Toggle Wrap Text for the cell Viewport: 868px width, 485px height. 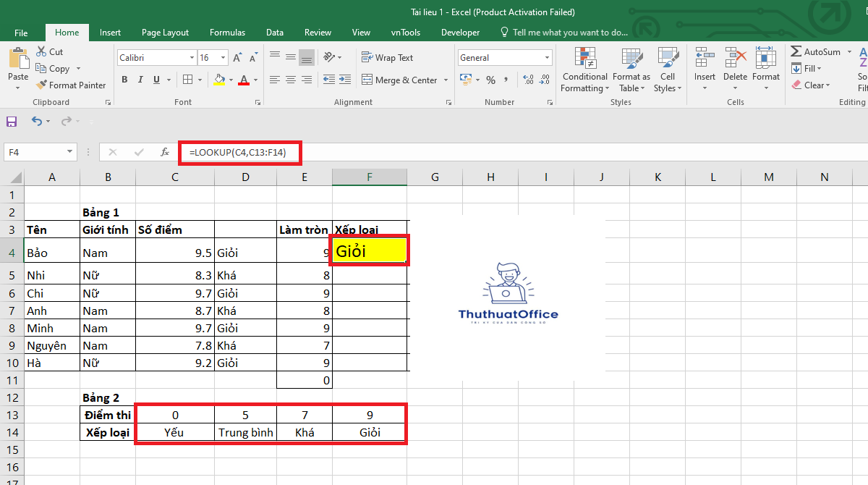[388, 58]
